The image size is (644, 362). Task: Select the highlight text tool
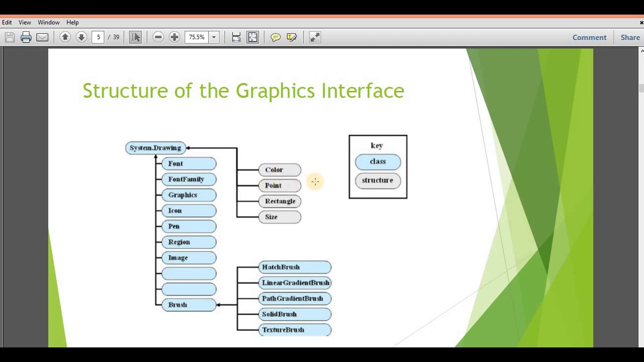click(x=292, y=37)
